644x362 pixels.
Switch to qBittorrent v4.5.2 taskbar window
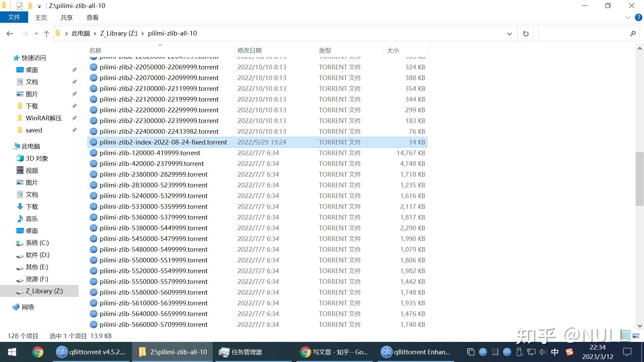point(91,352)
